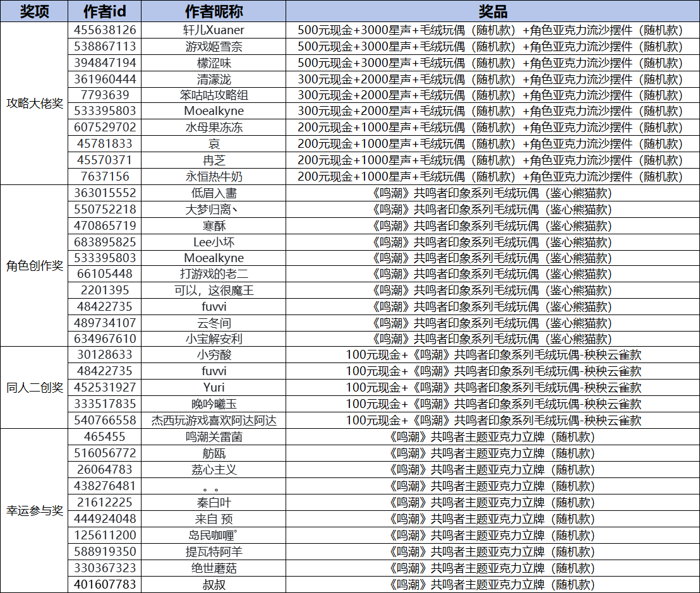Select nickname 清濛泷
This screenshot has height=593, width=700.
pos(214,80)
